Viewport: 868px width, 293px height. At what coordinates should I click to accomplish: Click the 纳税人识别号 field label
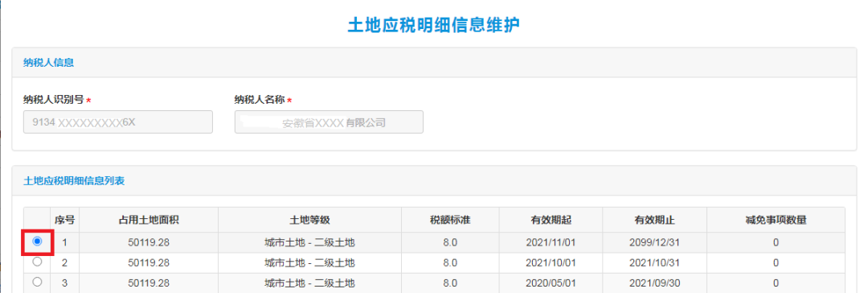pos(54,100)
